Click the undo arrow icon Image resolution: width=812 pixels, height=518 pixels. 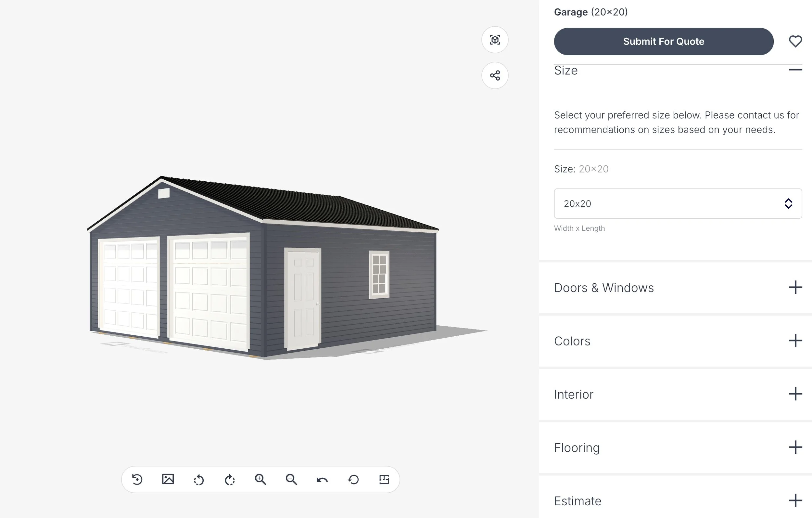tap(322, 479)
